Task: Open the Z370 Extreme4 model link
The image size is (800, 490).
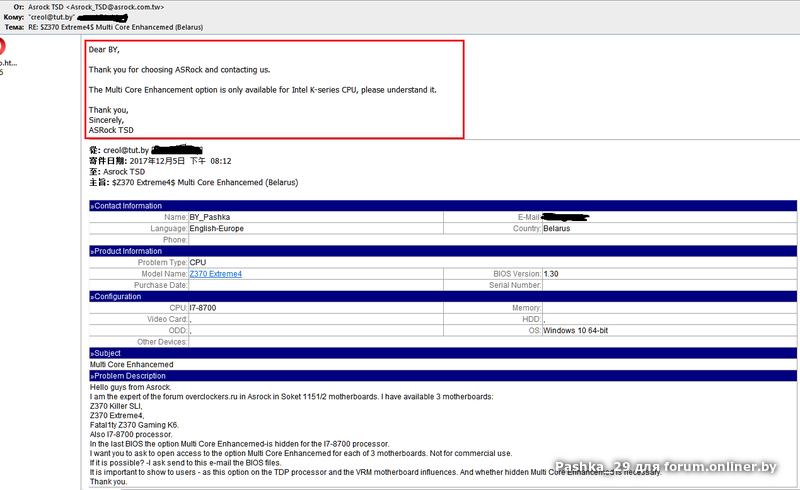Action: pos(215,274)
